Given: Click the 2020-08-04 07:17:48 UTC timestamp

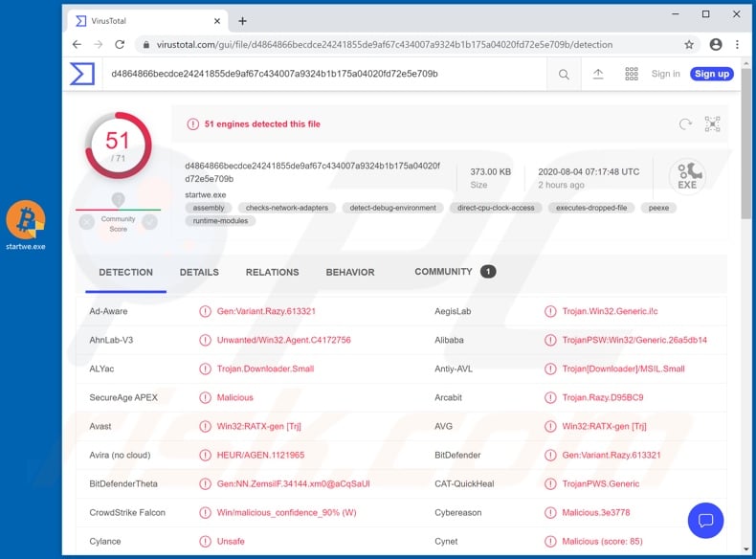Looking at the screenshot, I should [589, 171].
